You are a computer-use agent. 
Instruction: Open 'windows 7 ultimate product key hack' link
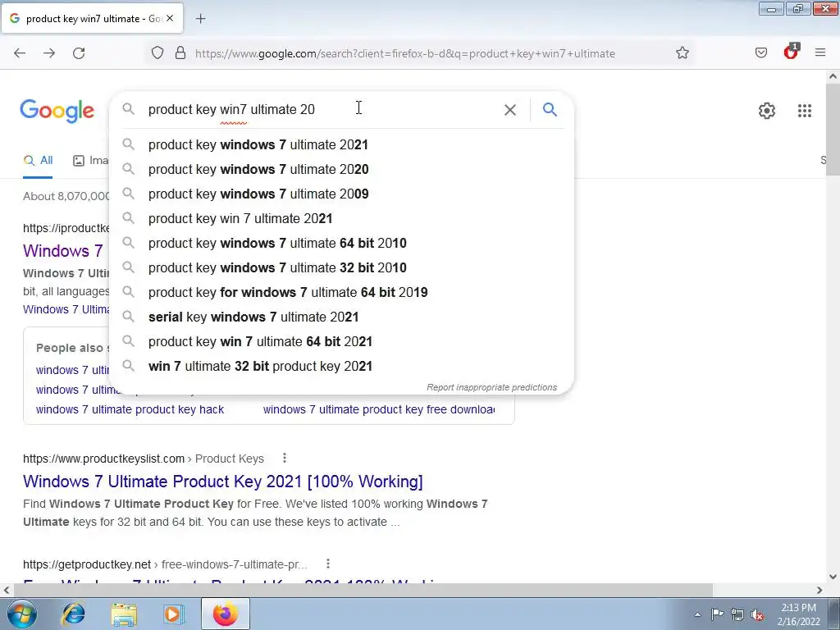130,409
